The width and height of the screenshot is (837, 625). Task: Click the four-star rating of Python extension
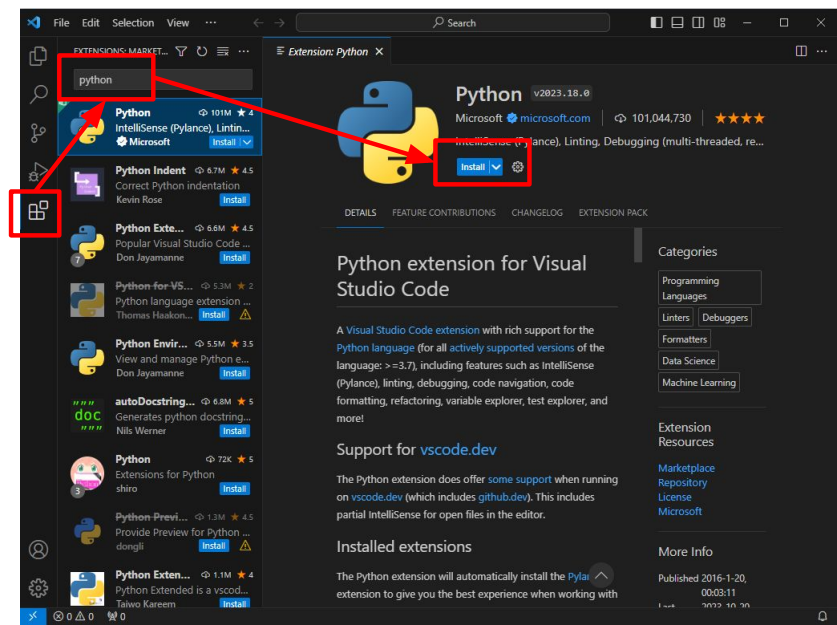pyautogui.click(x=739, y=118)
